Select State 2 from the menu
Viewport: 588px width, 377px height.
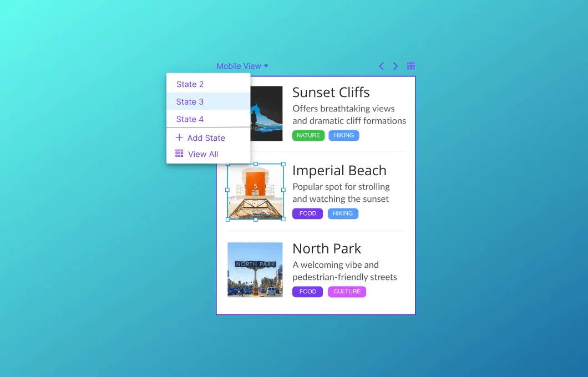(x=190, y=84)
